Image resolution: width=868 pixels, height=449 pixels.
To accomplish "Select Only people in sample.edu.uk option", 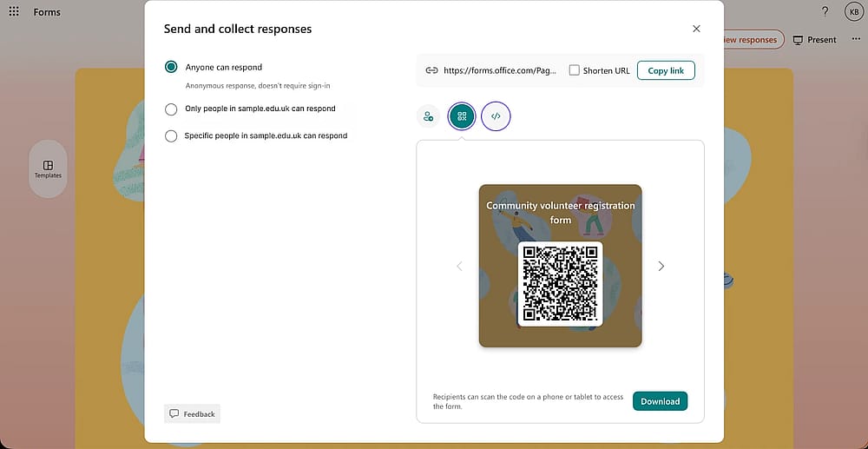I will click(171, 109).
